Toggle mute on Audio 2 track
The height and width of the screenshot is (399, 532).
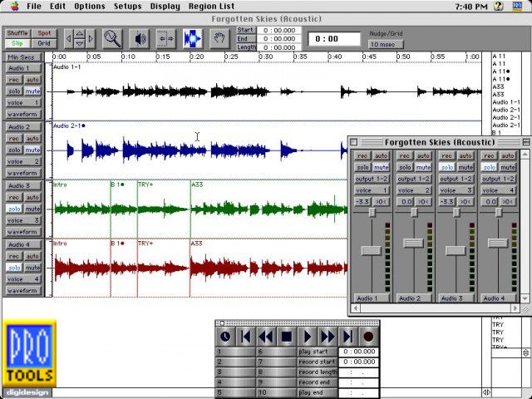coord(33,150)
